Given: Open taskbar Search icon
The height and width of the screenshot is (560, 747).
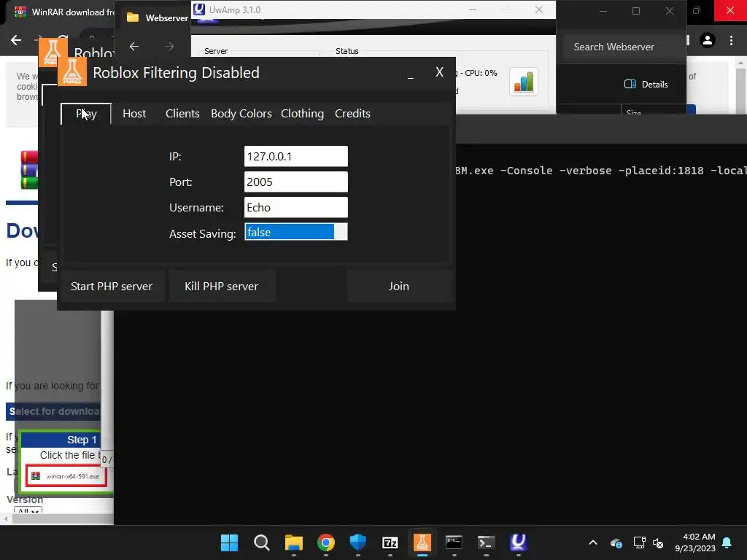Looking at the screenshot, I should 262,542.
